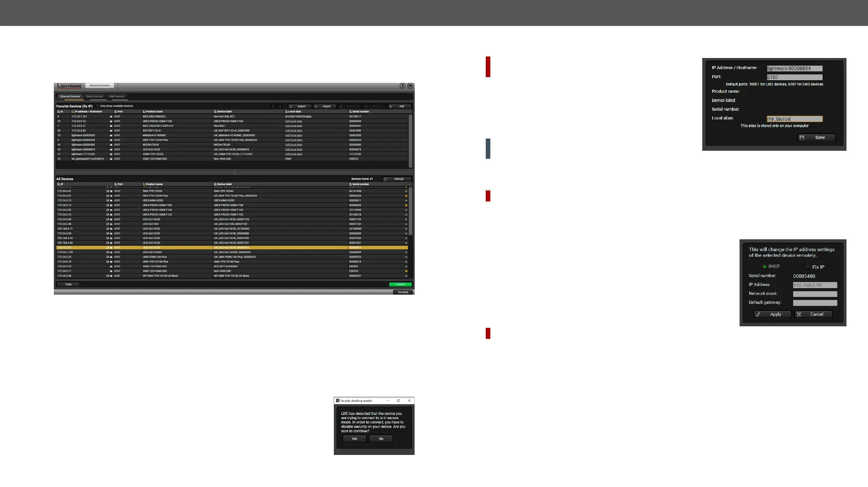Click the Add favorite button

tap(400, 106)
